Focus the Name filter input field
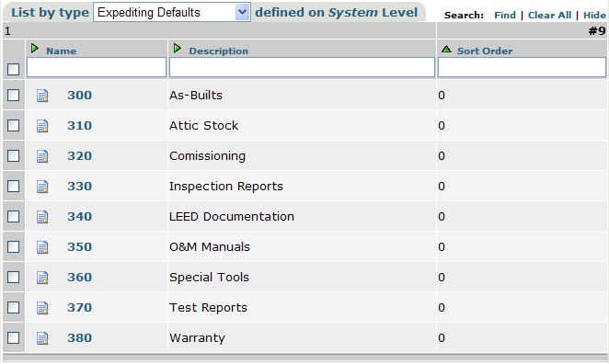 [97, 67]
